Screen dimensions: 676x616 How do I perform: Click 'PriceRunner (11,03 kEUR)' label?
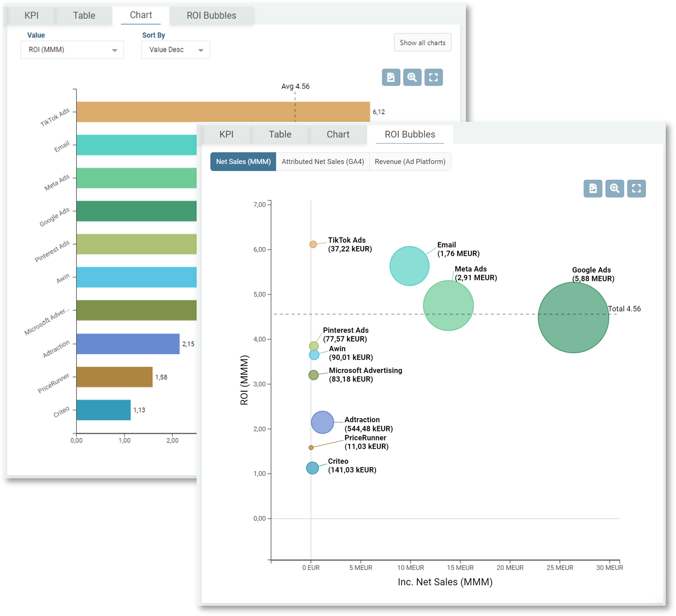366,442
